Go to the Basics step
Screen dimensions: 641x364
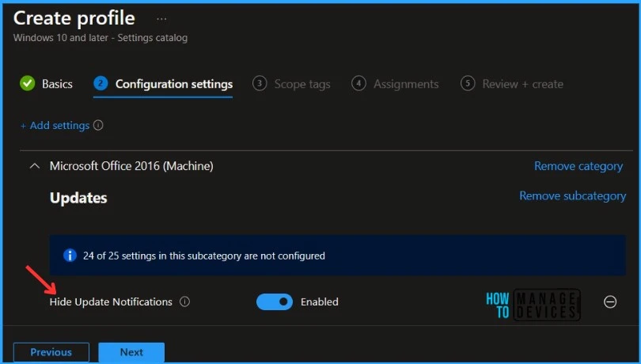[x=57, y=84]
